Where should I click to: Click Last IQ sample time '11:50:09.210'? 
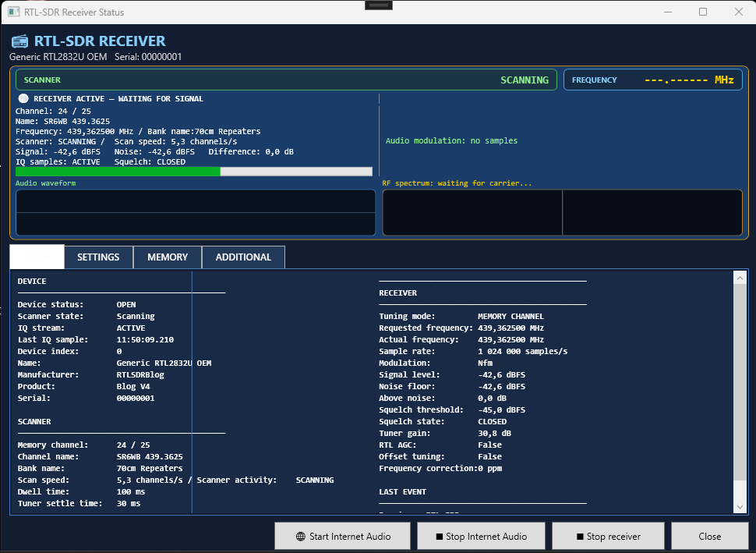tap(145, 340)
